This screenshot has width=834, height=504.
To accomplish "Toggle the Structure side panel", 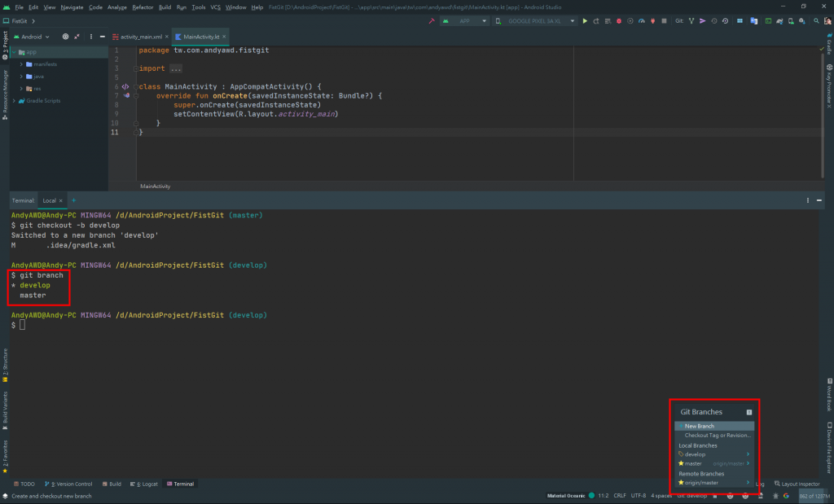I will 5,366.
